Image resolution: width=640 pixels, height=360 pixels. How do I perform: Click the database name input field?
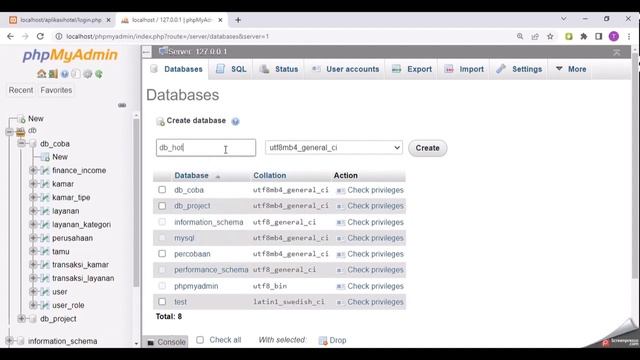tap(206, 148)
